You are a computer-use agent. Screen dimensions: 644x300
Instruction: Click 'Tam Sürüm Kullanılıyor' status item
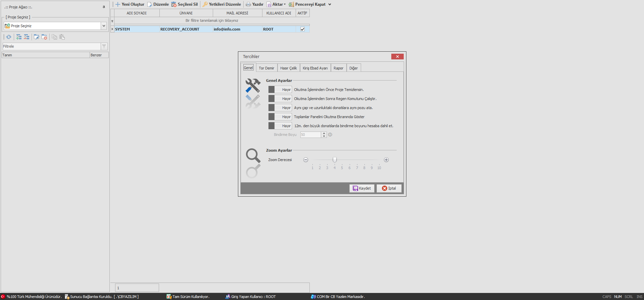(x=188, y=297)
